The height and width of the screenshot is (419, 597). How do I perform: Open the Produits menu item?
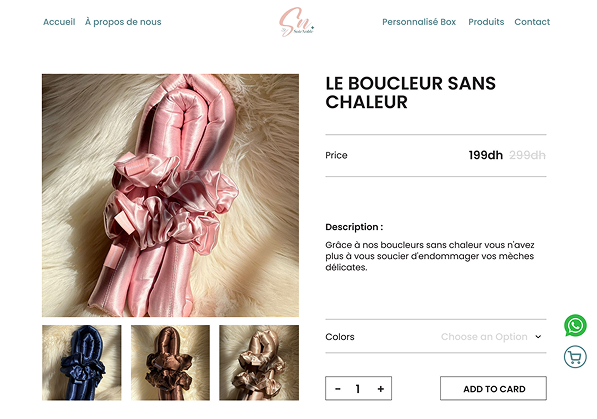[x=486, y=22]
